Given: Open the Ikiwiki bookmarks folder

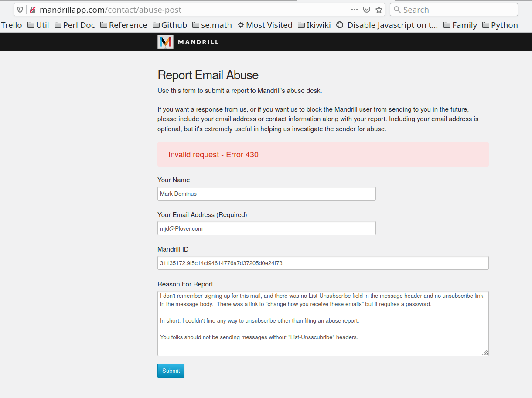Looking at the screenshot, I should (314, 25).
